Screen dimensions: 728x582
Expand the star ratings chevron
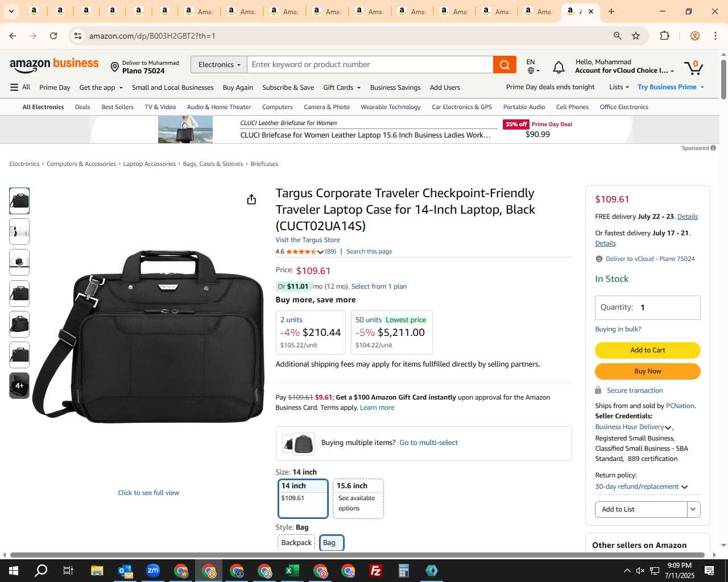(321, 252)
